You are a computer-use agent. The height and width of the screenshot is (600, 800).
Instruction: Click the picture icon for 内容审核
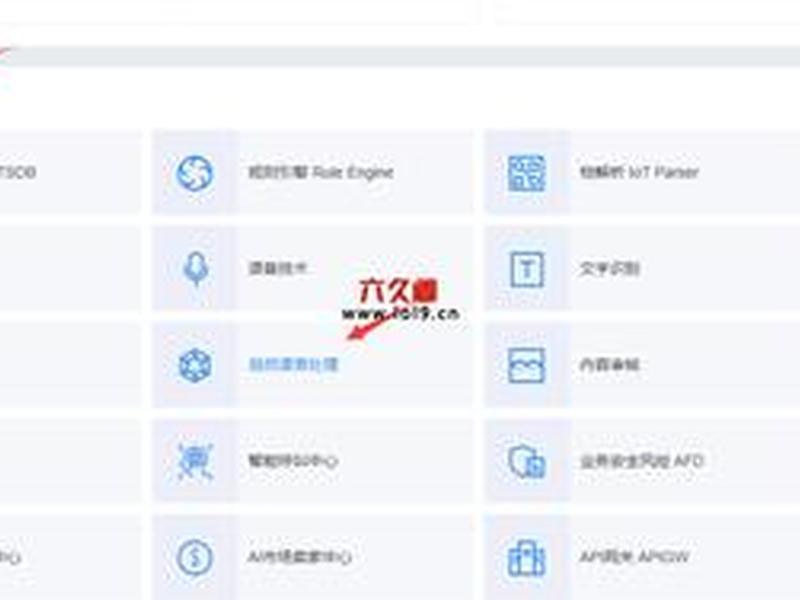527,365
